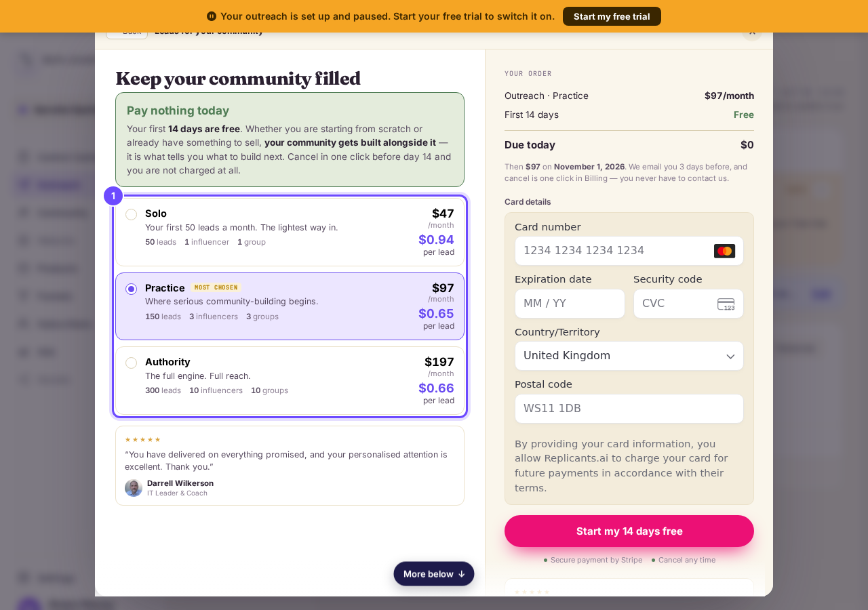Screen dimensions: 868x610
Task: Click the chevron arrow in the country selector
Action: pos(730,357)
